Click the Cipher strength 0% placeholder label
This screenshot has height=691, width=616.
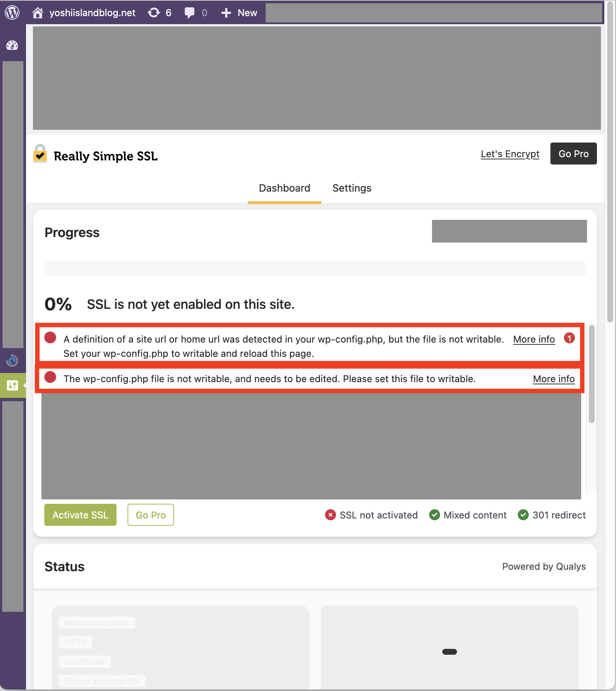[102, 681]
